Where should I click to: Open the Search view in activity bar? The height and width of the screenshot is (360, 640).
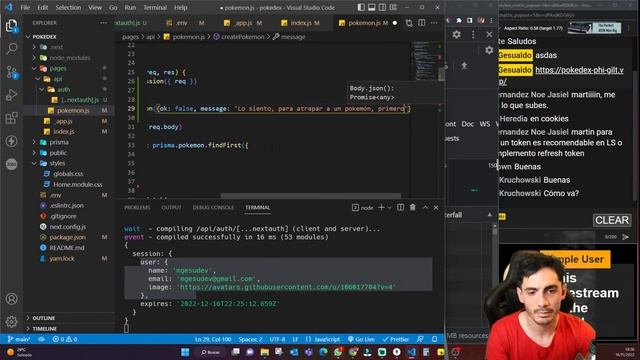pyautogui.click(x=11, y=49)
